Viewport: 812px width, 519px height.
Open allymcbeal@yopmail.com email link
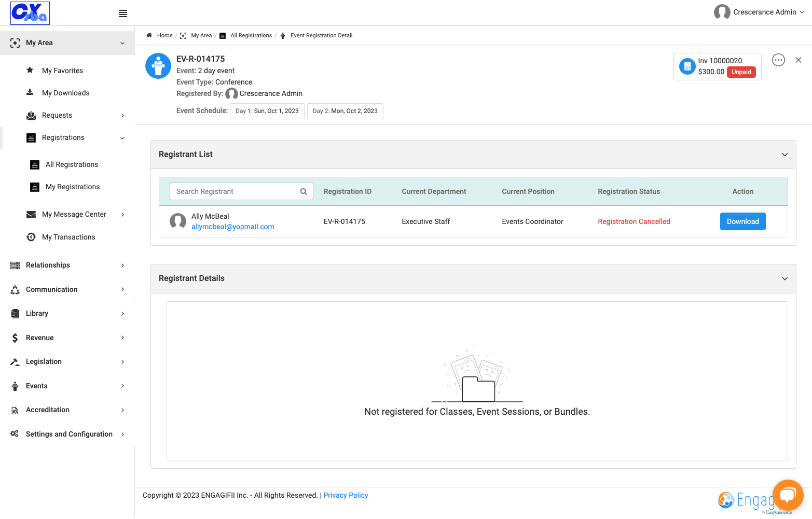click(x=232, y=227)
